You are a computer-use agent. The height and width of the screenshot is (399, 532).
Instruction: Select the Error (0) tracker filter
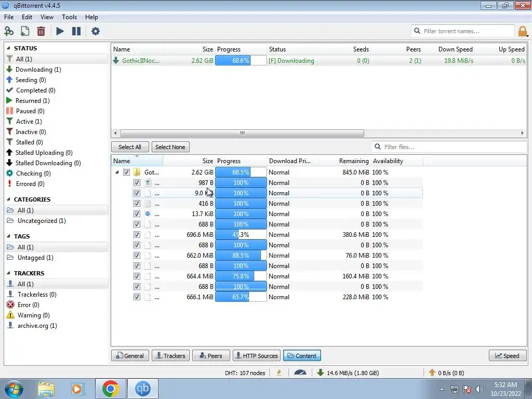pos(28,305)
